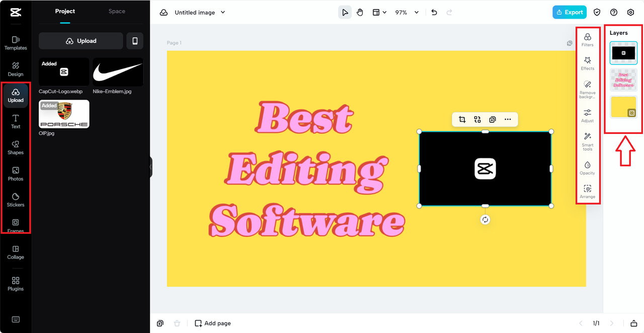Screen dimensions: 644x333
Task: Open the Effects tool
Action: [x=588, y=63]
